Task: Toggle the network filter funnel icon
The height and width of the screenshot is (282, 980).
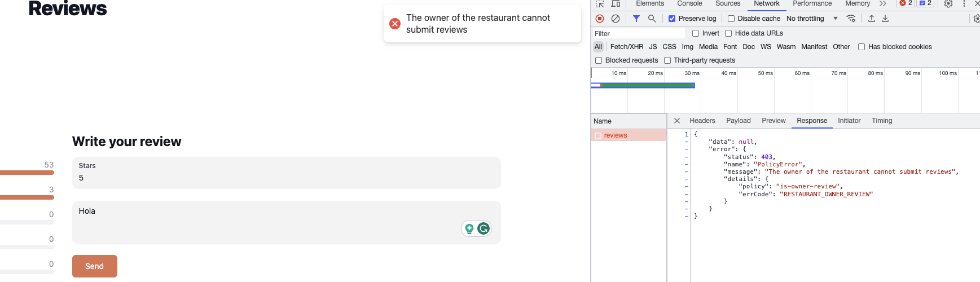Action: point(636,19)
